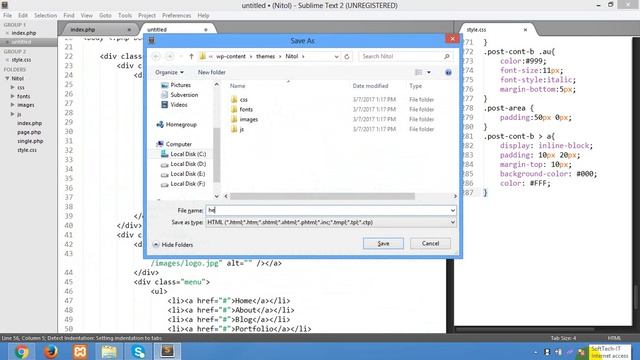Click wp-content in the address path
The image size is (640, 360).
click(x=231, y=56)
